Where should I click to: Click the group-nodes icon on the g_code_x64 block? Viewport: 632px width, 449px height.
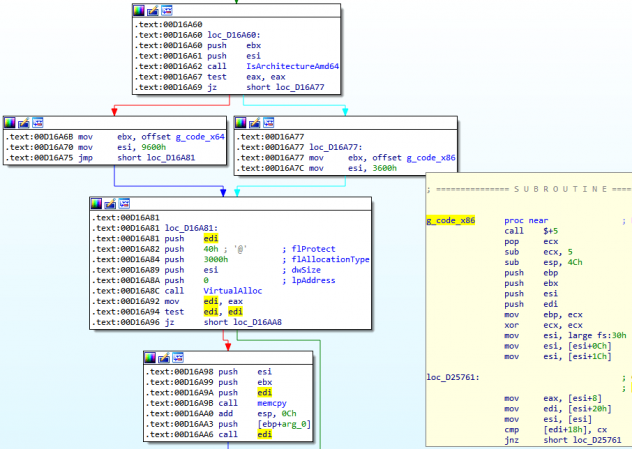pyautogui.click(x=38, y=122)
